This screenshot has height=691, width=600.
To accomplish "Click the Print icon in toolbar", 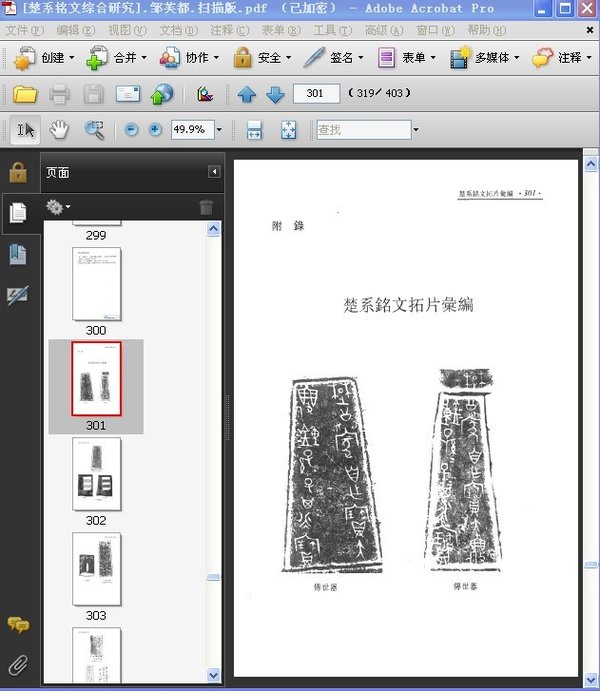I will coord(59,95).
